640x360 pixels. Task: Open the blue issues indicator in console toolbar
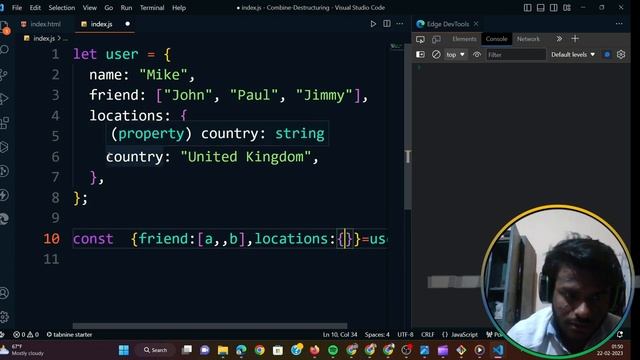(x=607, y=54)
